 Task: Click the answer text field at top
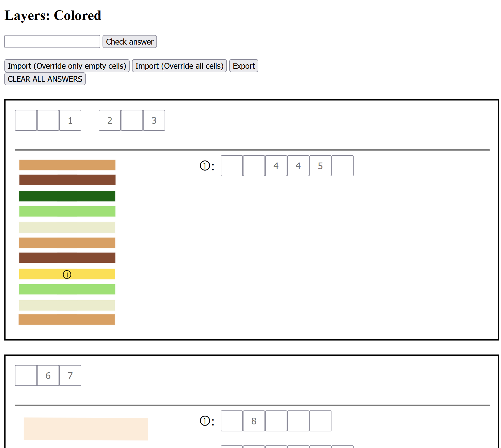click(x=52, y=42)
